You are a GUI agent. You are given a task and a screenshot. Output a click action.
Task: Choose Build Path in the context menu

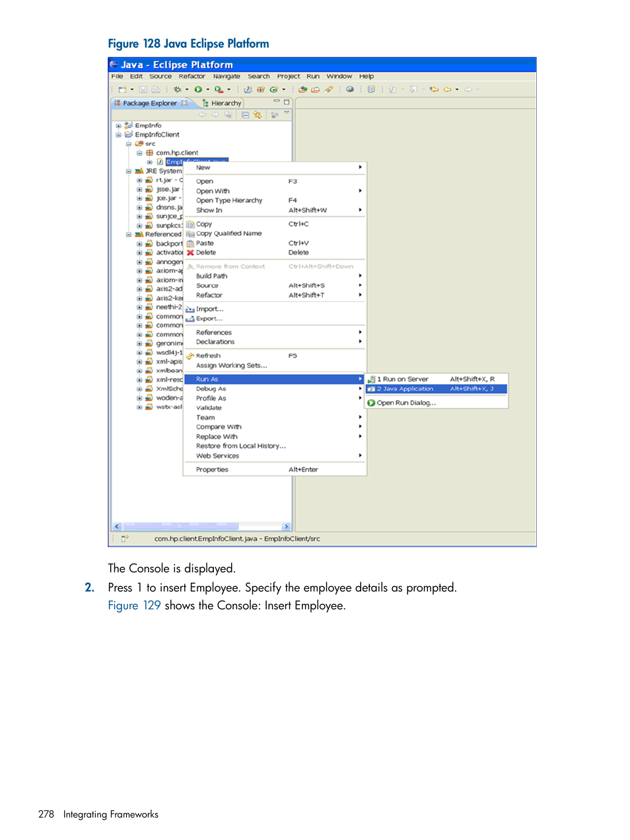(x=275, y=276)
